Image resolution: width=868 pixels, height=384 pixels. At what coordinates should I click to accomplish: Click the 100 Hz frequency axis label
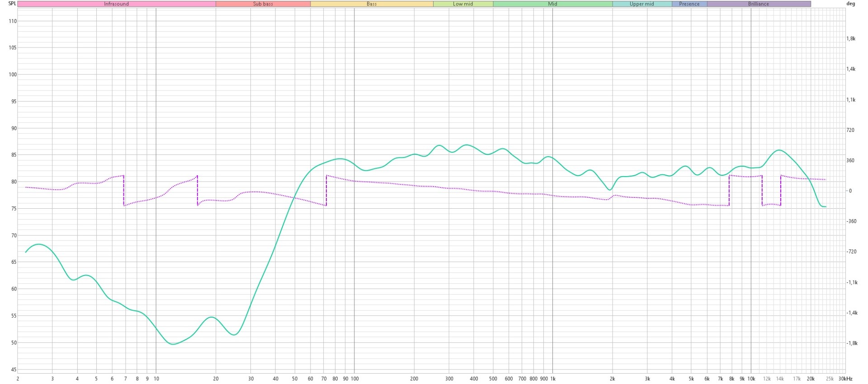pos(354,379)
